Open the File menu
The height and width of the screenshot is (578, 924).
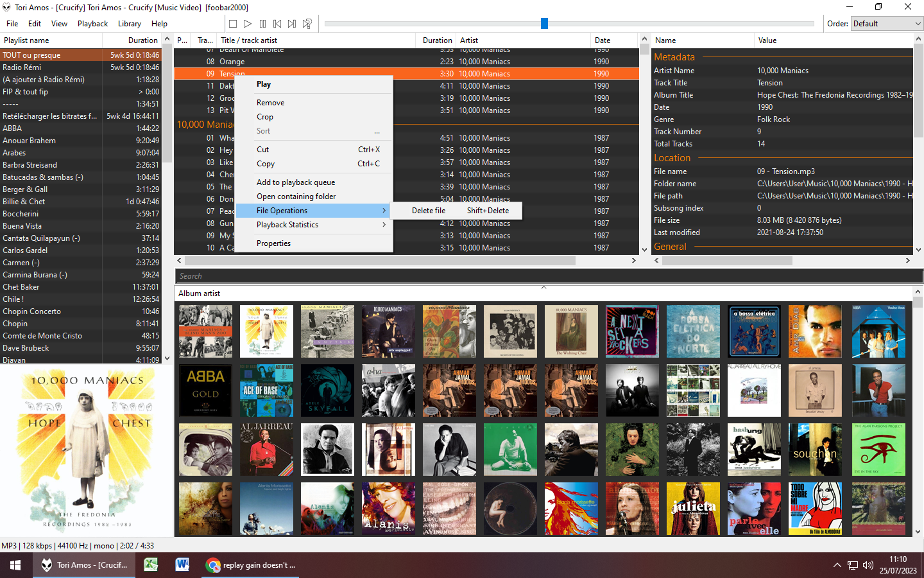tap(12, 24)
